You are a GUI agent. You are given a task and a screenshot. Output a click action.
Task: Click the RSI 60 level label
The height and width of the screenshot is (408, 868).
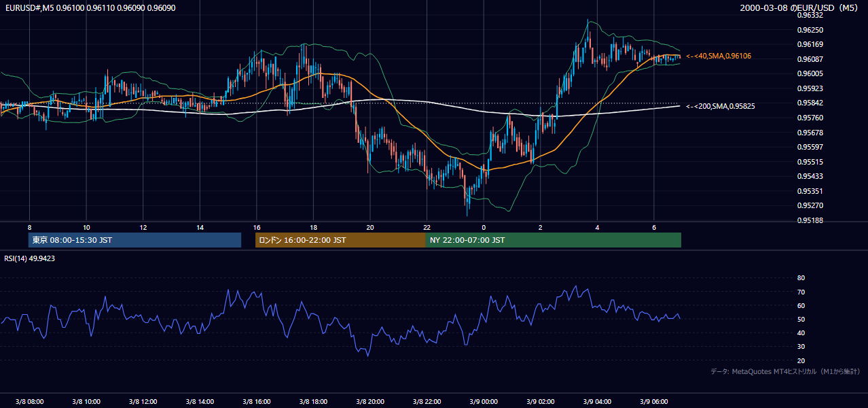tap(801, 305)
